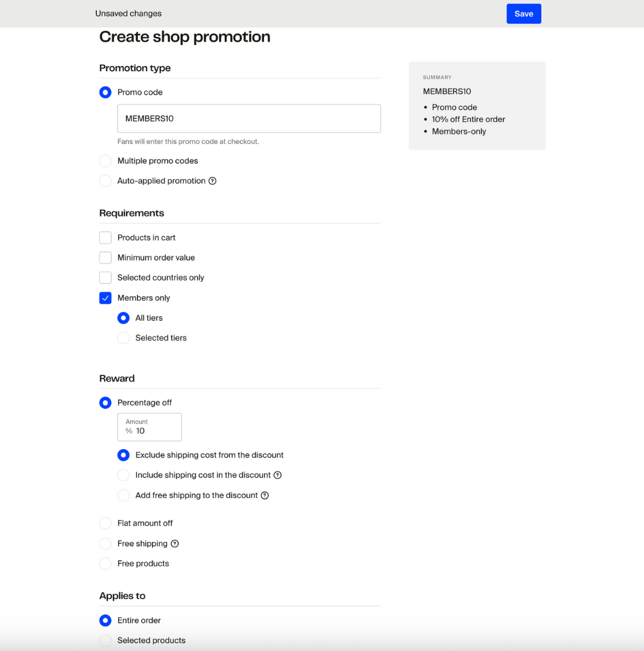Image resolution: width=644 pixels, height=651 pixels.
Task: Click help icon beside Free shipping reward
Action: (175, 544)
